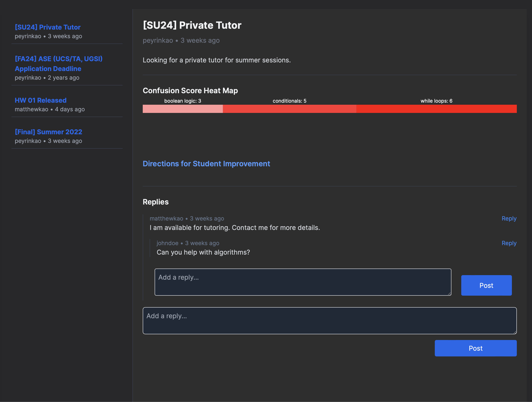Open the HW 01 Released thread

(x=40, y=100)
